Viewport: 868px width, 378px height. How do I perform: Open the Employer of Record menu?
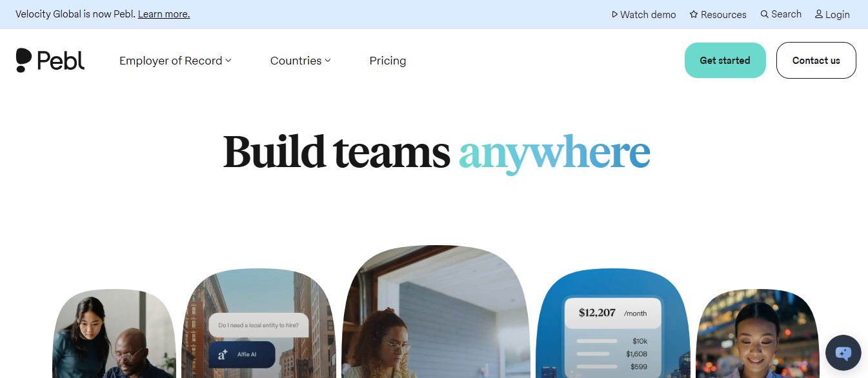click(176, 61)
